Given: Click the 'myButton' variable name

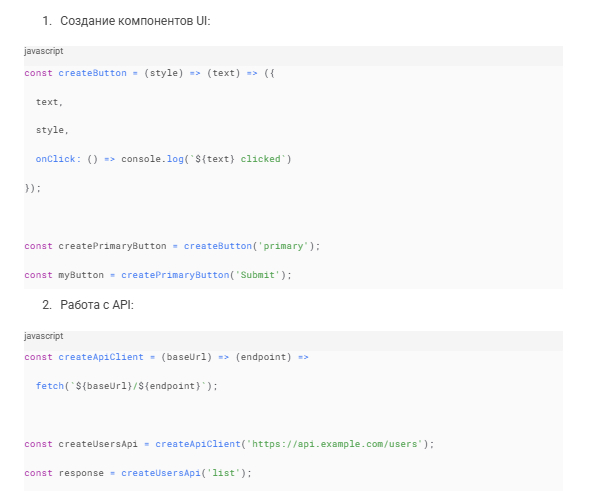Looking at the screenshot, I should (x=81, y=275).
